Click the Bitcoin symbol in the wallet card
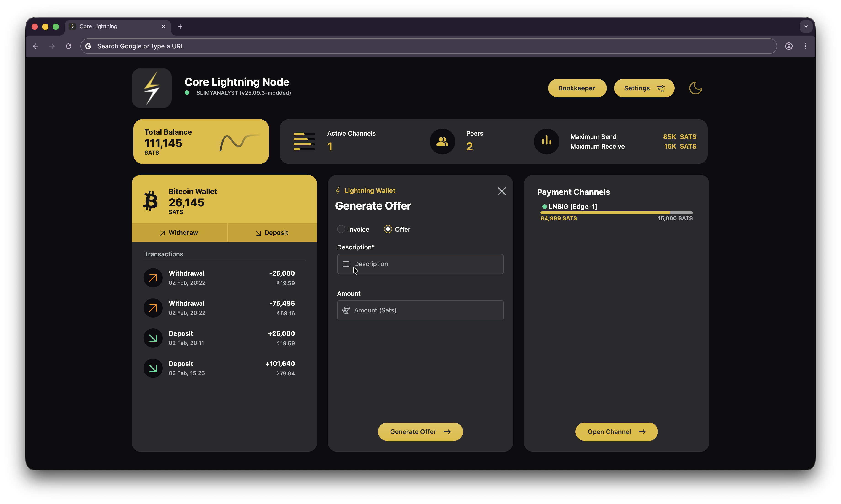This screenshot has width=841, height=504. [150, 201]
